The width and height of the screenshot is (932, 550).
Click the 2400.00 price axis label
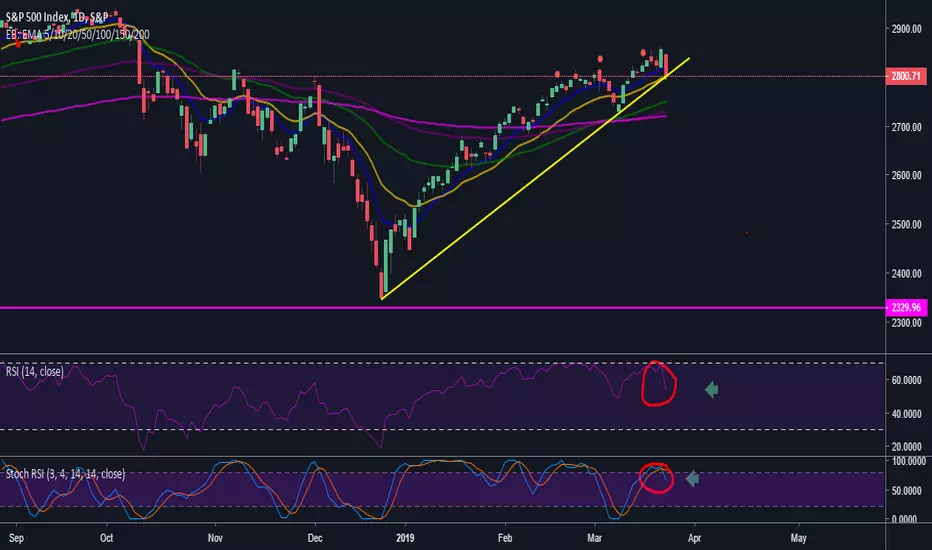906,274
